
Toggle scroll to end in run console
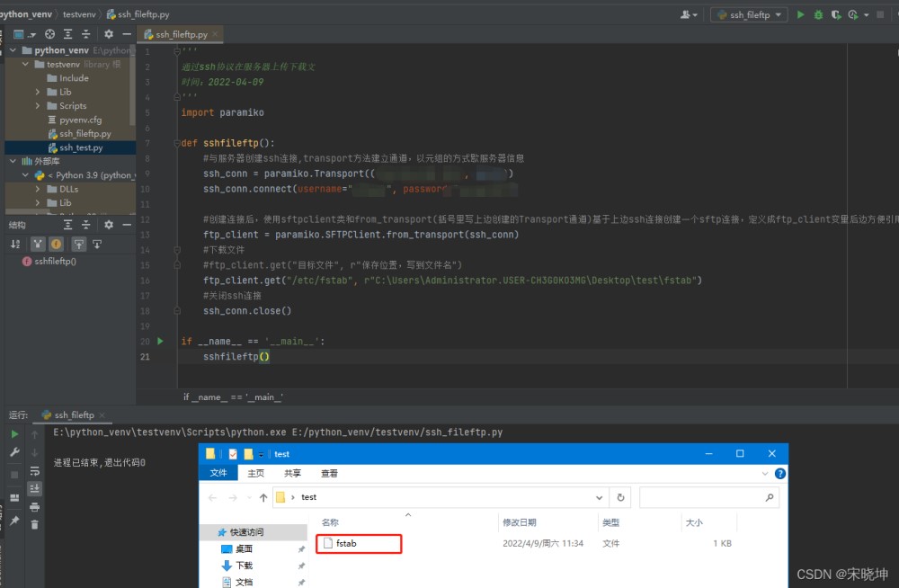[35, 489]
